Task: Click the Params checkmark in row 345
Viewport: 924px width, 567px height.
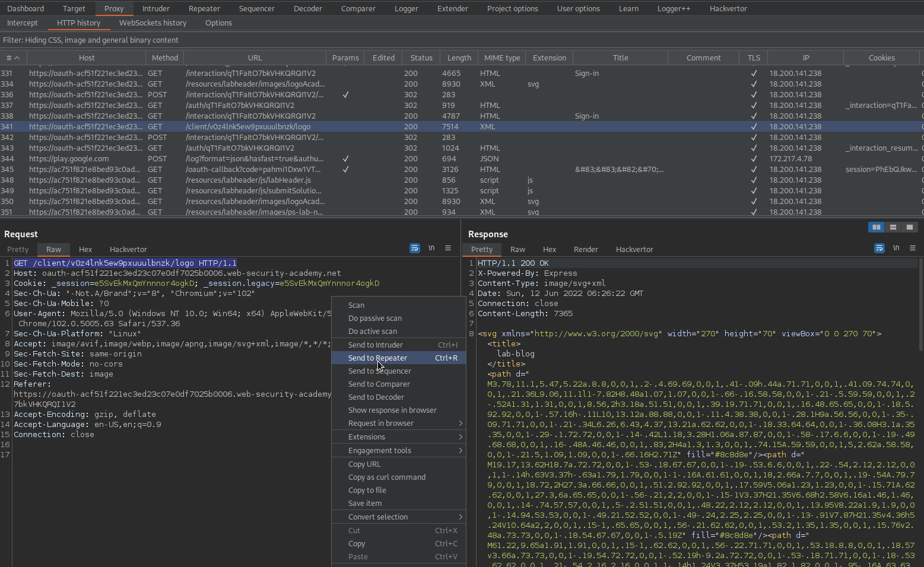Action: click(345, 170)
